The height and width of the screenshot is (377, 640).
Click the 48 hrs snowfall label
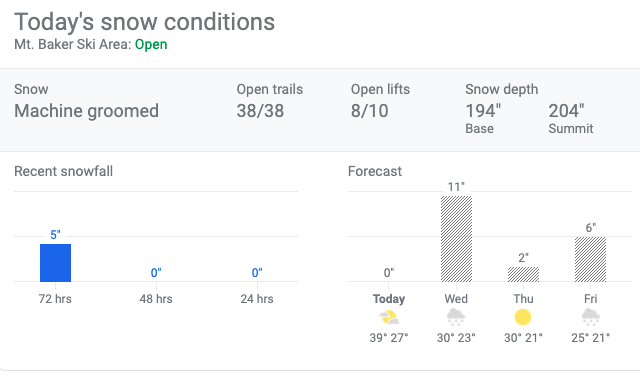pos(156,299)
